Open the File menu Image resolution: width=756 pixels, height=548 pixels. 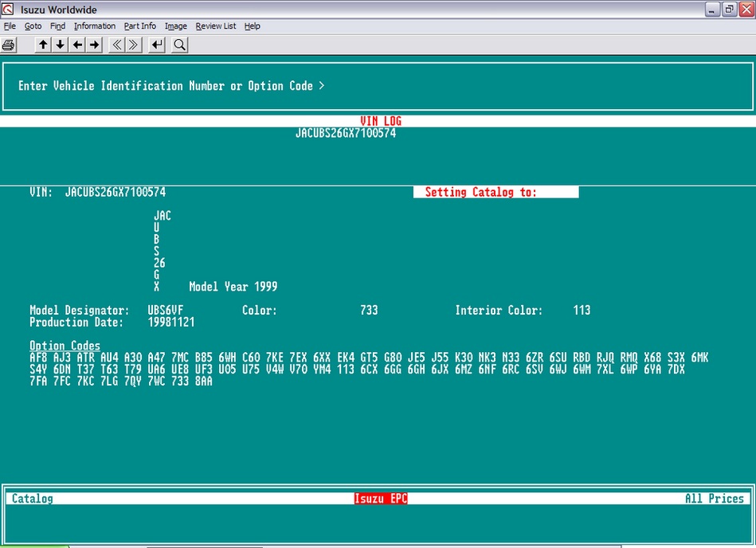pos(10,26)
